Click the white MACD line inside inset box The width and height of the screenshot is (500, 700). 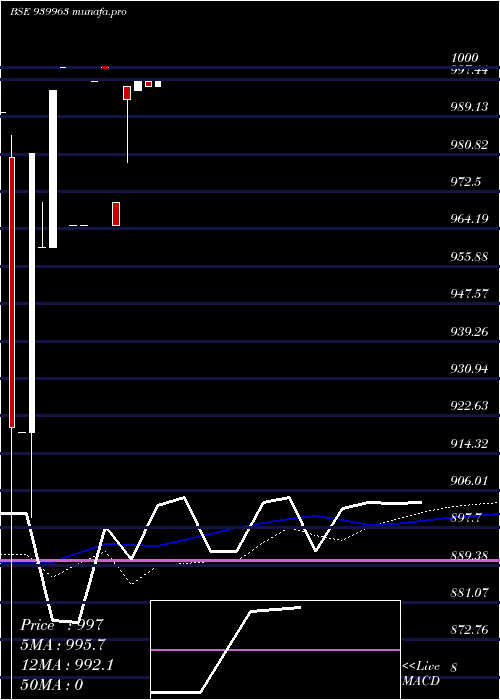tap(226, 650)
